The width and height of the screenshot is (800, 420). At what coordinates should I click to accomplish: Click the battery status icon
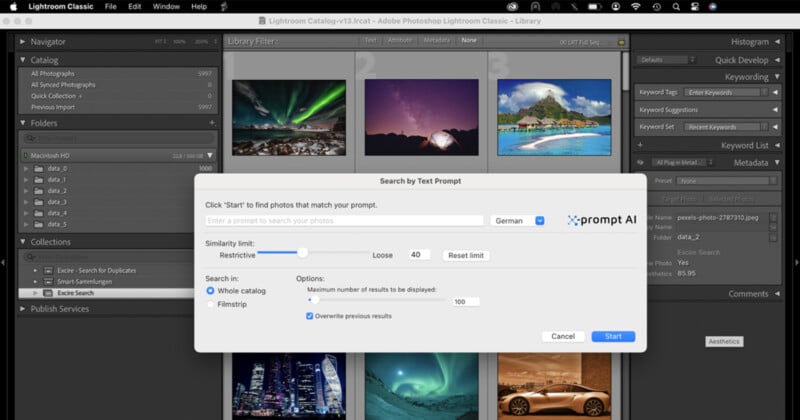594,7
